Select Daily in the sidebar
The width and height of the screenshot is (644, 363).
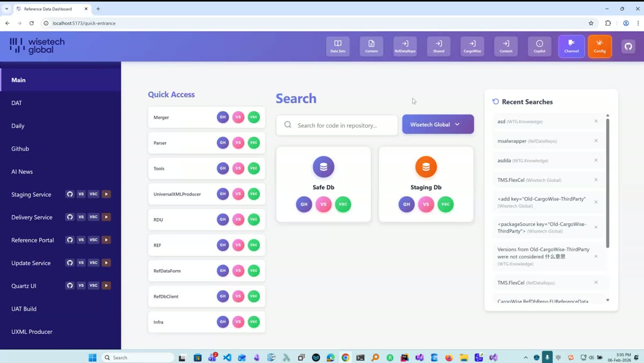[61, 126]
